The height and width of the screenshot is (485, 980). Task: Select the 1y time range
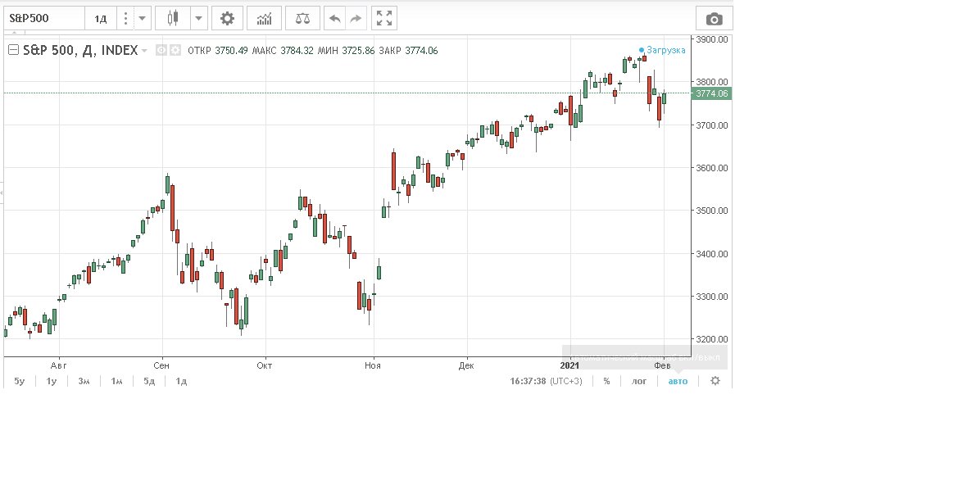[x=52, y=381]
